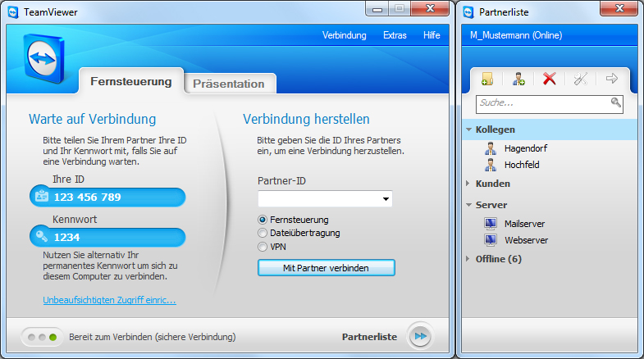Click the Mailserver computer icon
The width and height of the screenshot is (644, 359).
click(491, 224)
